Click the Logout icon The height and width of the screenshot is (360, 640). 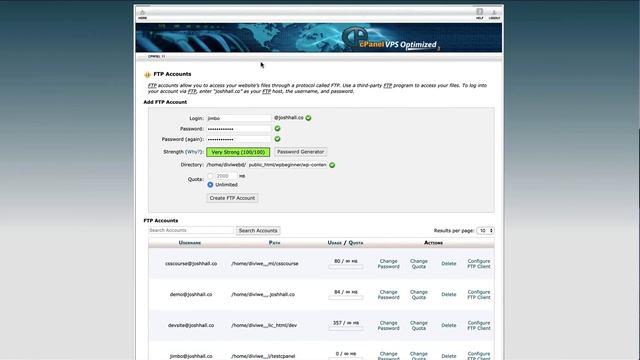(x=494, y=15)
